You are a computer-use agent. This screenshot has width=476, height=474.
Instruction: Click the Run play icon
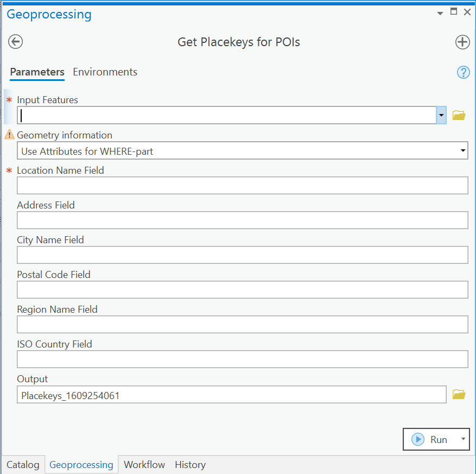pyautogui.click(x=418, y=439)
